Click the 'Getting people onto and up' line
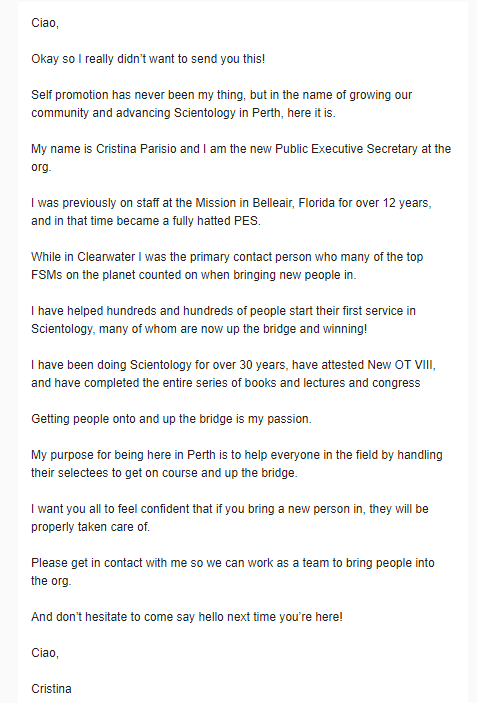The width and height of the screenshot is (477, 703). [x=171, y=419]
